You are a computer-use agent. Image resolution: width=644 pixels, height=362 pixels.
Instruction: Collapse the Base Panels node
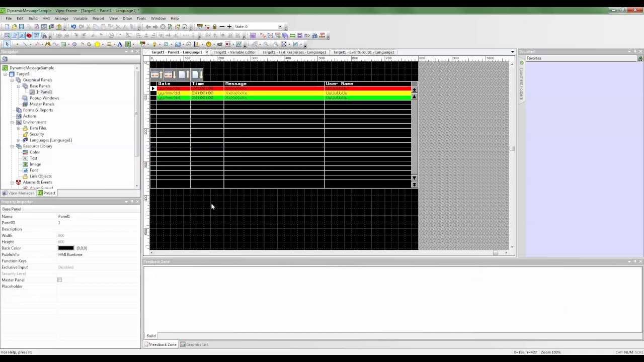[x=19, y=86]
